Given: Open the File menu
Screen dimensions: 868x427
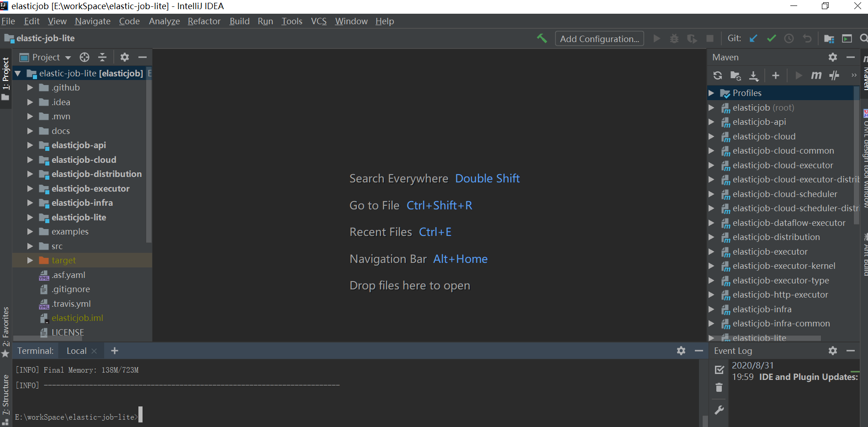Looking at the screenshot, I should click(8, 21).
